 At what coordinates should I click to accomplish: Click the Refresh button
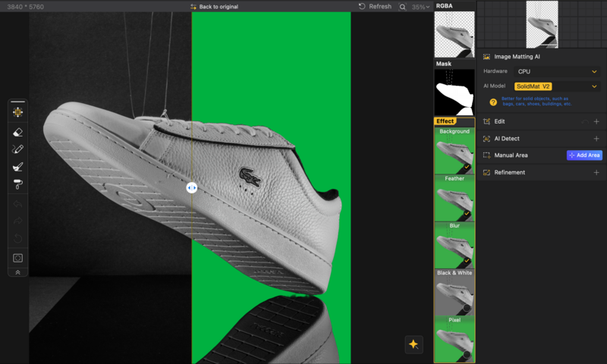[375, 7]
